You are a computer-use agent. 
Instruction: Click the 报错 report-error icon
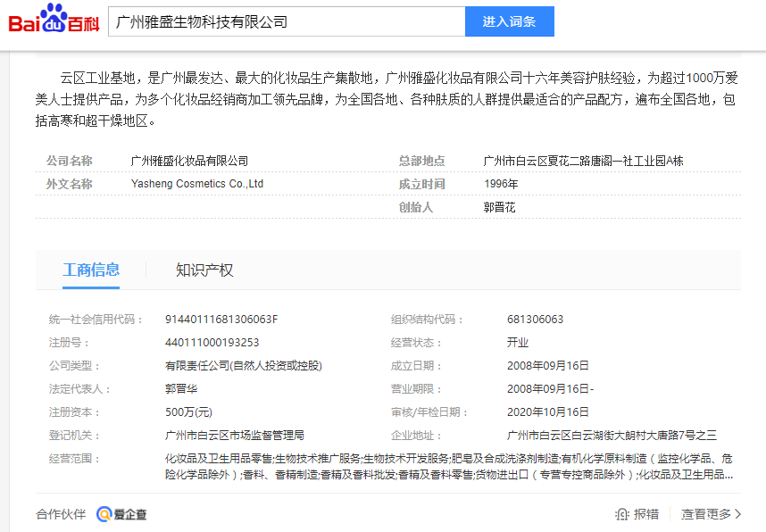point(622,514)
